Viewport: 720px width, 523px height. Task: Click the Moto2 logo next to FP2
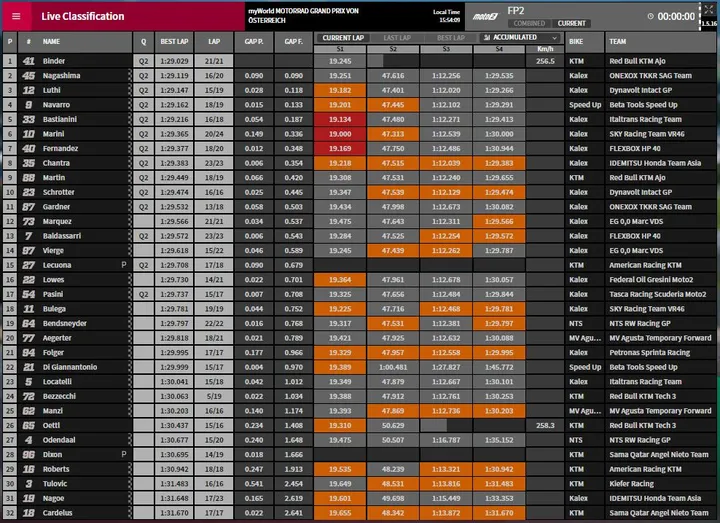click(x=485, y=17)
